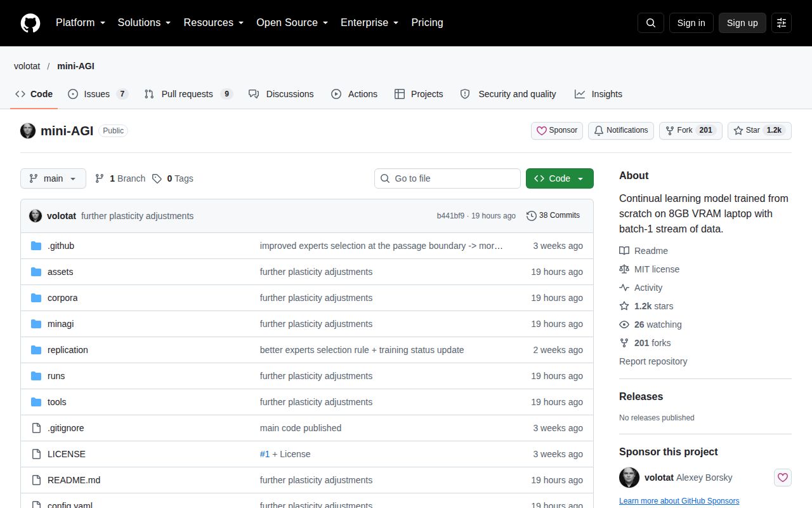The height and width of the screenshot is (508, 812).
Task: Click the heart icon next to volotat sponsor
Action: click(783, 478)
